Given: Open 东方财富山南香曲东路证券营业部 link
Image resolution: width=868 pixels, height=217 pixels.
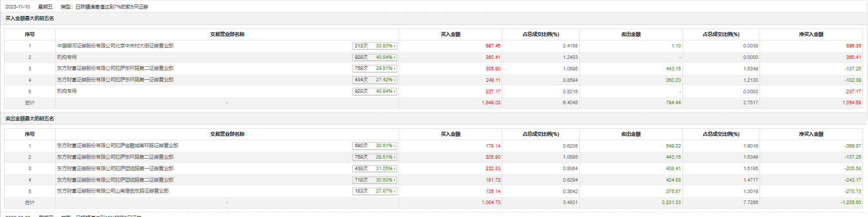Looking at the screenshot, I should [112, 191].
